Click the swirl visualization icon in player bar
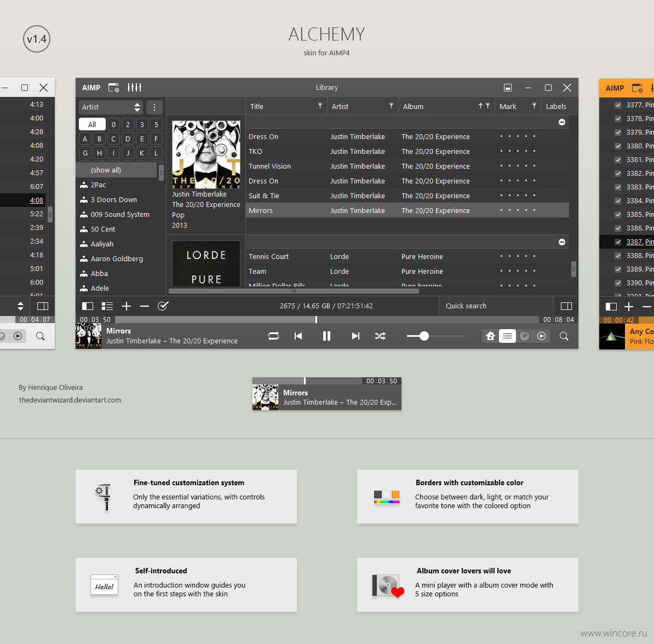Image resolution: width=654 pixels, height=644 pixels. [x=525, y=336]
